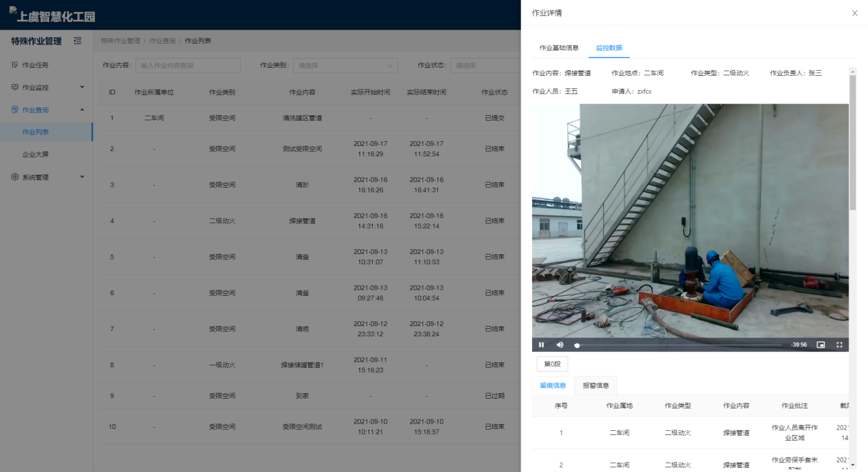Screen dimensions: 868x472
Task: Click the 作业内容 search input field
Action: [188, 65]
